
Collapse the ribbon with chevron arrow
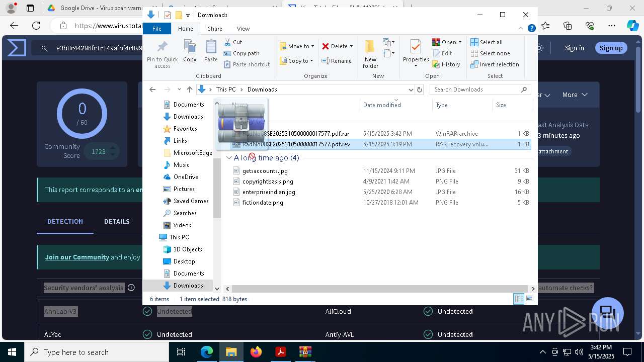click(x=521, y=29)
